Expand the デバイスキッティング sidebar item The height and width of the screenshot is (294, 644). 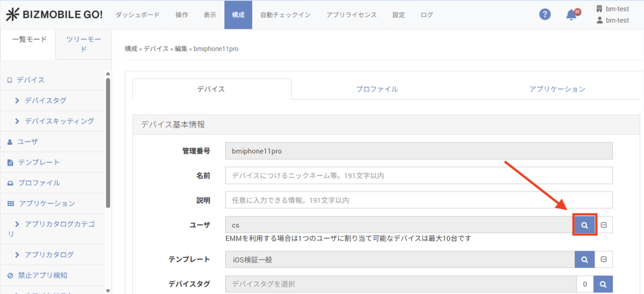coord(59,121)
